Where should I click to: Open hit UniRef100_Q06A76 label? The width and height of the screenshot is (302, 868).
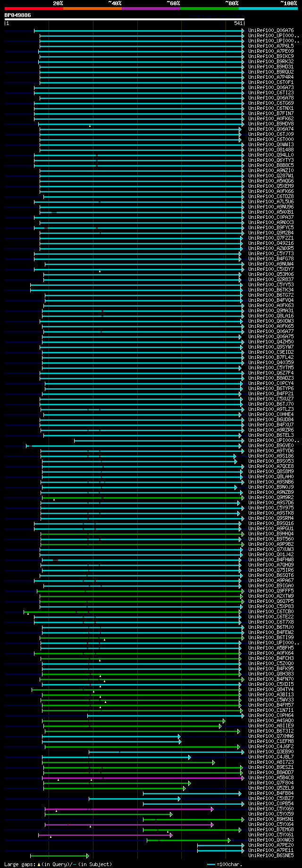271,31
